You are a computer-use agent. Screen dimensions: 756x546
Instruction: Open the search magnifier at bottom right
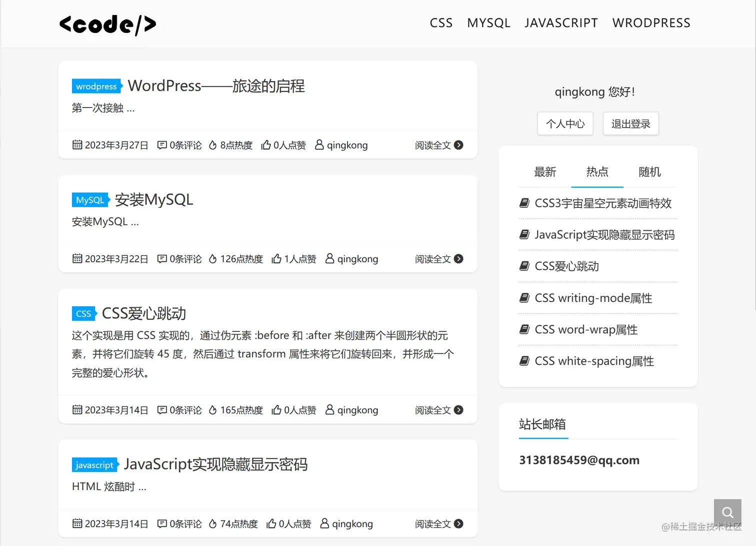click(727, 512)
